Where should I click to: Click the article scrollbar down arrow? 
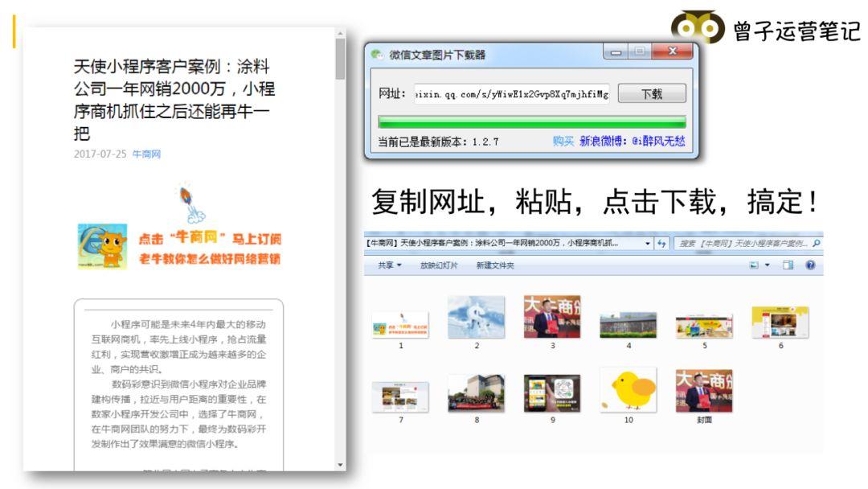pos(340,465)
